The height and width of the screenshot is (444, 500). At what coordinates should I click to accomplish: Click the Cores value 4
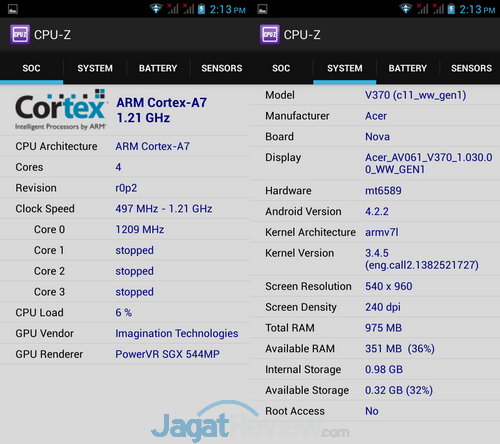(x=118, y=167)
